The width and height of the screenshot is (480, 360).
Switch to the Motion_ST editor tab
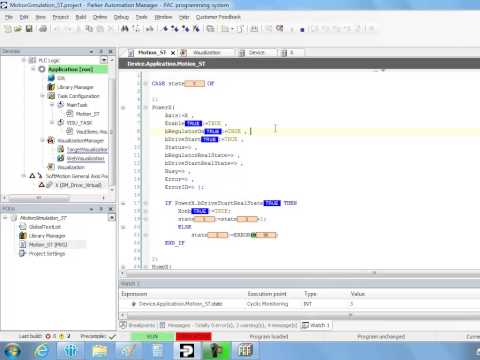152,53
